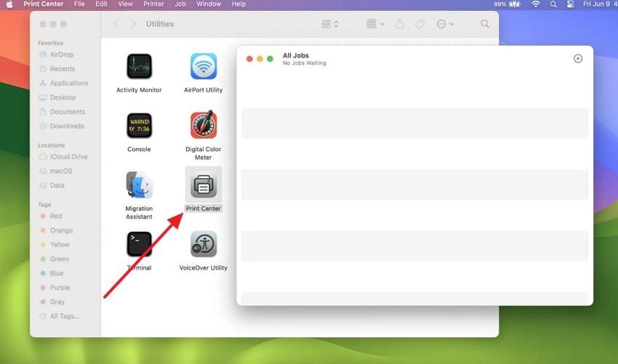
Task: Click the Finder Tags toolbar icon
Action: click(420, 24)
